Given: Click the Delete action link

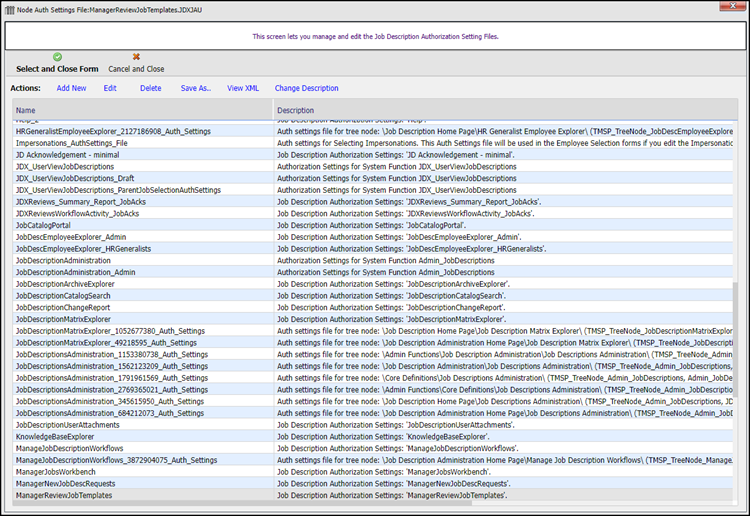Looking at the screenshot, I should pyautogui.click(x=150, y=88).
